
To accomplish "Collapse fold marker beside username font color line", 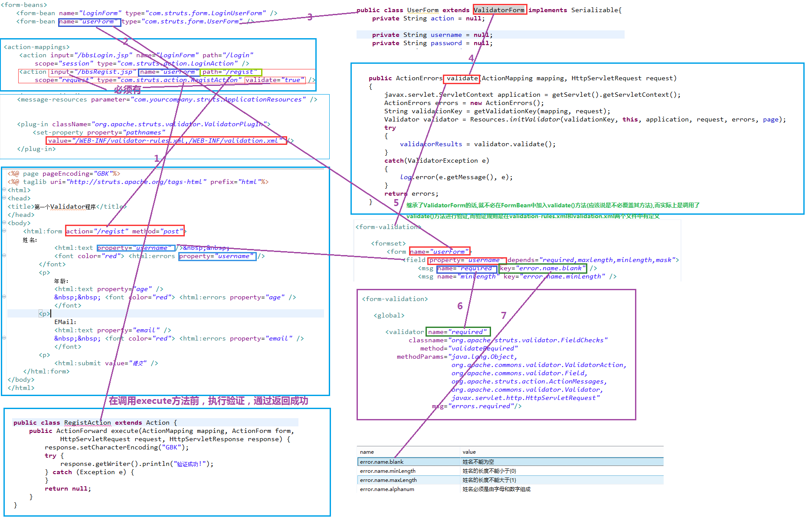I will tap(4, 255).
